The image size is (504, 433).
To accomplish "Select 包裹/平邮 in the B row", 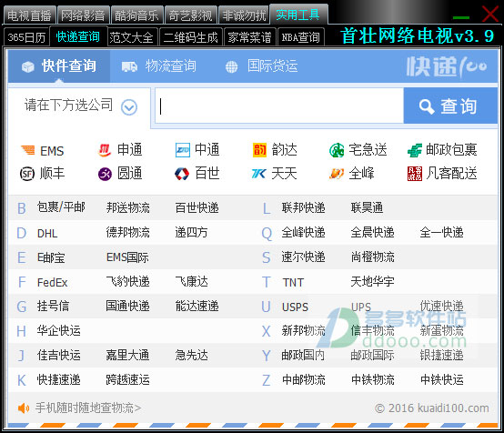I will click(x=61, y=207).
